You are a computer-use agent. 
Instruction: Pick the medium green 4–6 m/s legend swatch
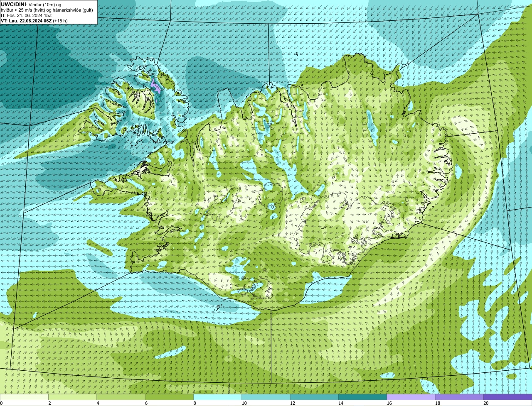point(121,397)
